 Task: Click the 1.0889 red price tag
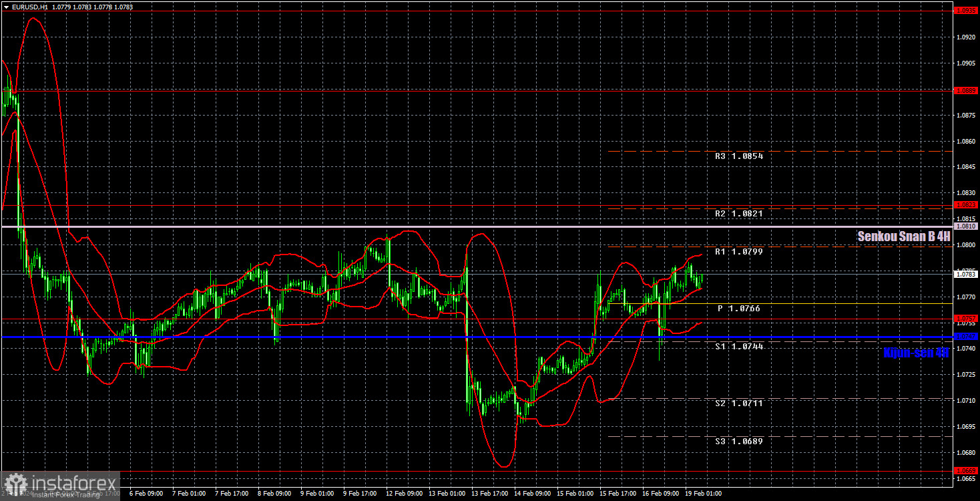(967, 90)
